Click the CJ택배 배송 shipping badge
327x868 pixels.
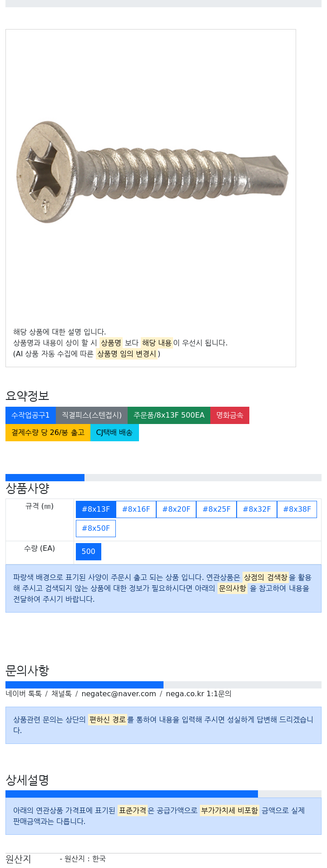(x=114, y=433)
